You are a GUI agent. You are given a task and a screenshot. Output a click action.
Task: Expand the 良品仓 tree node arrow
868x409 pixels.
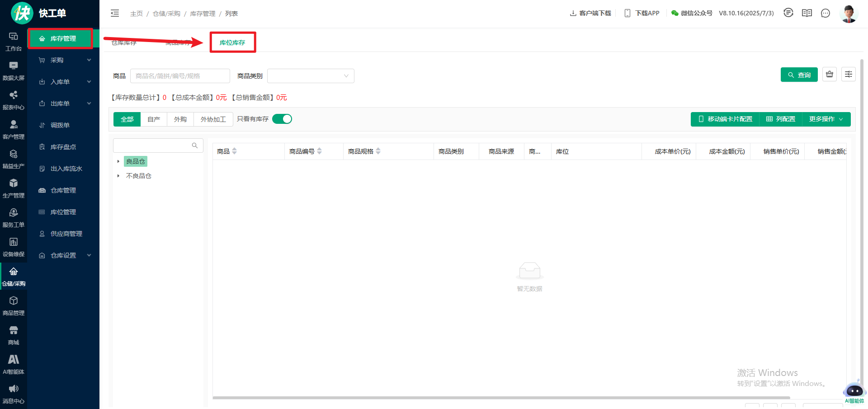(x=118, y=161)
